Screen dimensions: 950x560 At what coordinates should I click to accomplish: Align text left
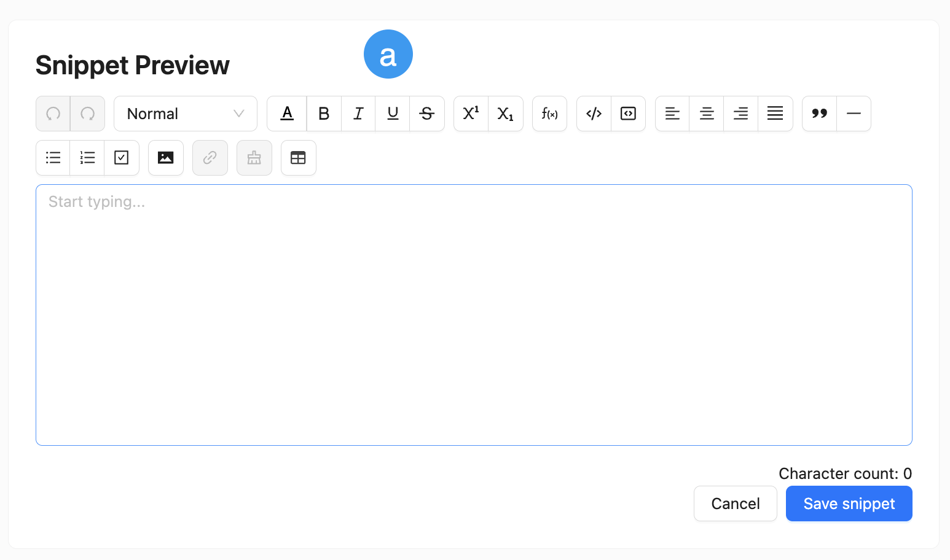pos(673,114)
